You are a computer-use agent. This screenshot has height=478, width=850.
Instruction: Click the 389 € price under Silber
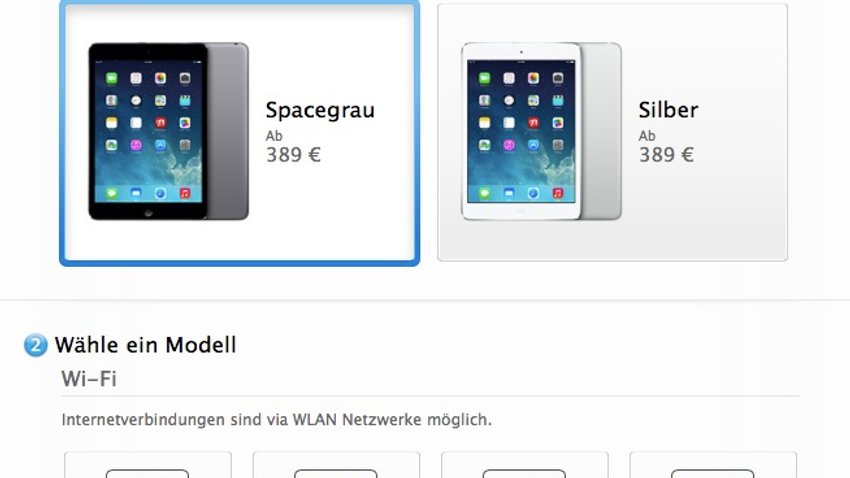pos(666,155)
